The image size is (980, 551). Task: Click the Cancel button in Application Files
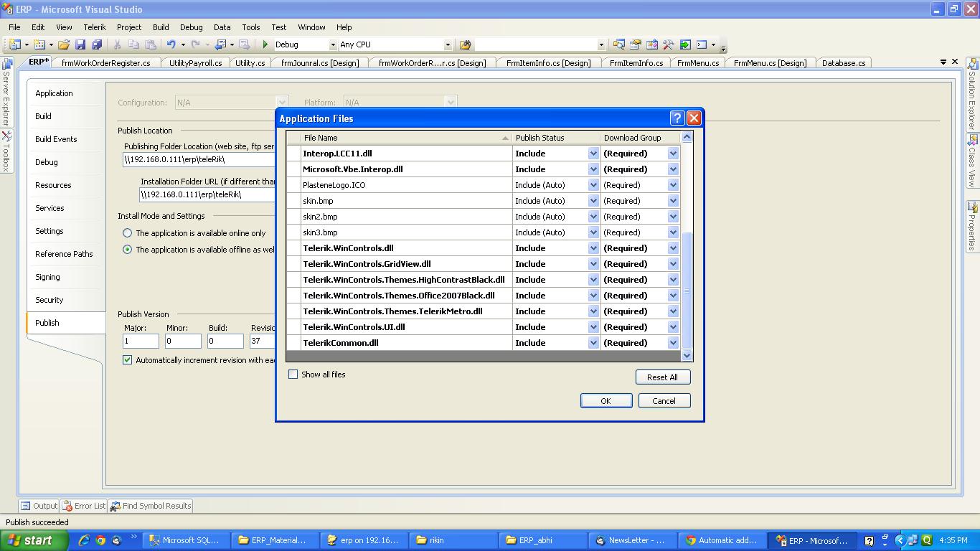[664, 401]
